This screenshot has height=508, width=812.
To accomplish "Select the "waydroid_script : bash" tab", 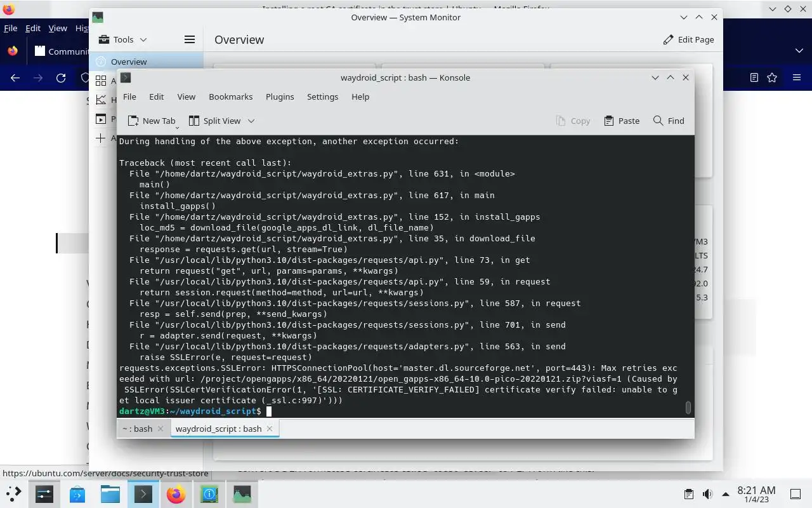I will click(x=218, y=429).
